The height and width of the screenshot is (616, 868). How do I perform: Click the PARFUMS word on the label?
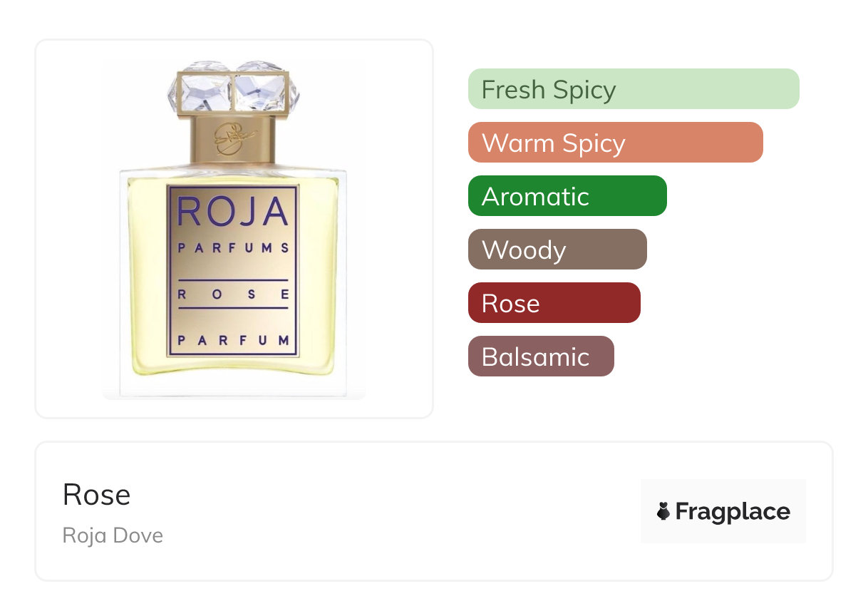point(233,248)
